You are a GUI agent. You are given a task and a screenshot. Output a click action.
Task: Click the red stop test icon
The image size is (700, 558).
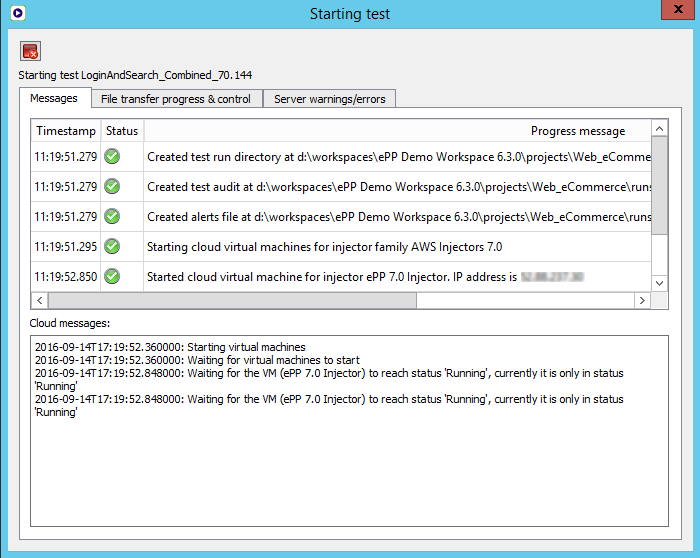click(30, 52)
